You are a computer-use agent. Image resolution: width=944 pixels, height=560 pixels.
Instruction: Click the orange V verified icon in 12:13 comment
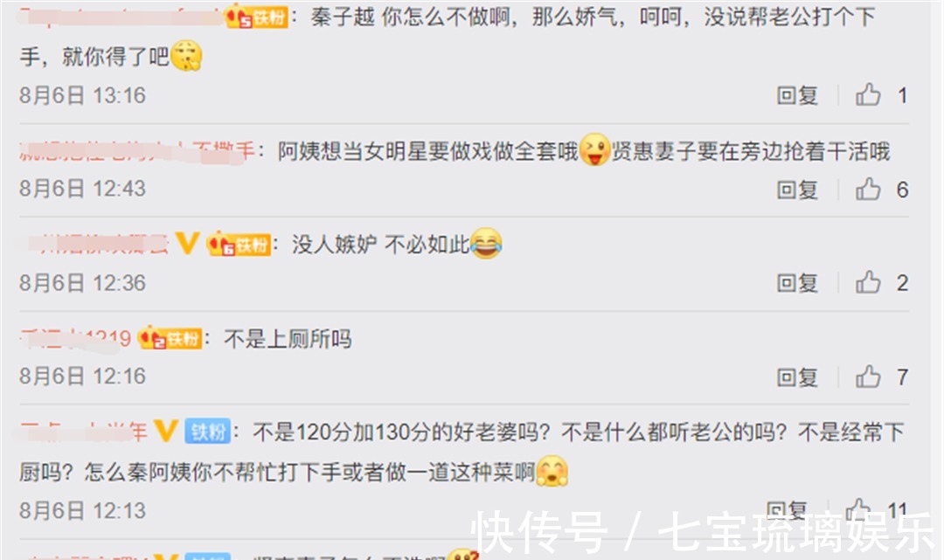[165, 431]
